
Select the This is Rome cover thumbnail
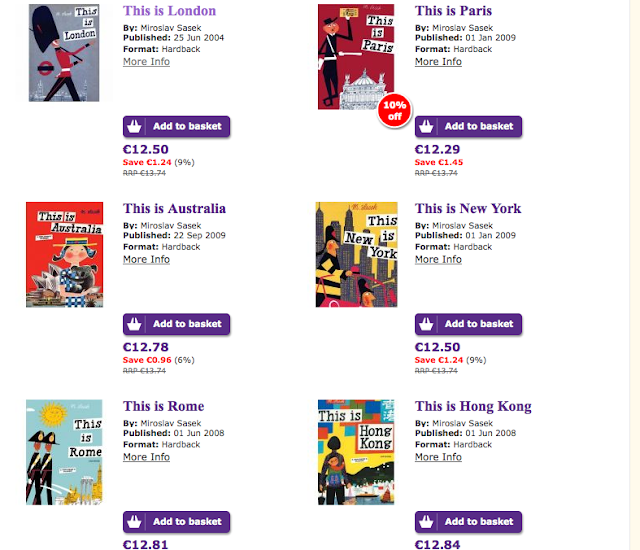click(x=64, y=452)
